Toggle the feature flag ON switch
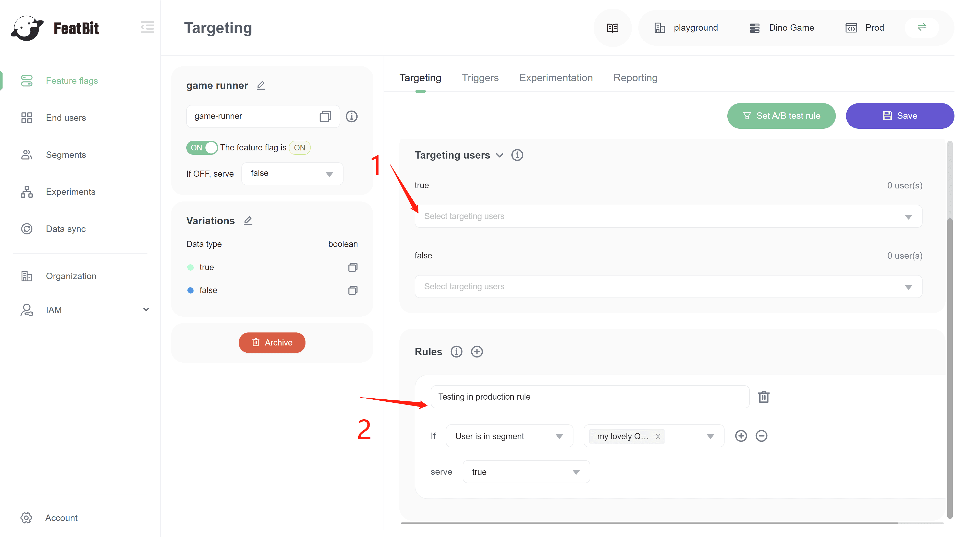 click(x=202, y=148)
